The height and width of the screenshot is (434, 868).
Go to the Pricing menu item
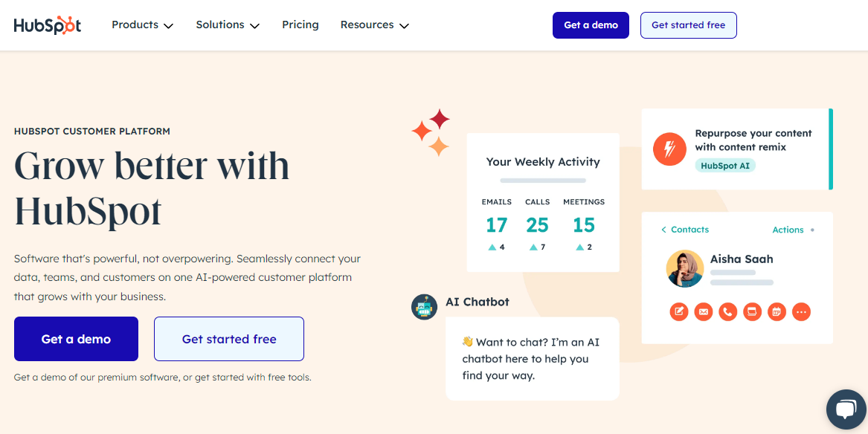[300, 25]
